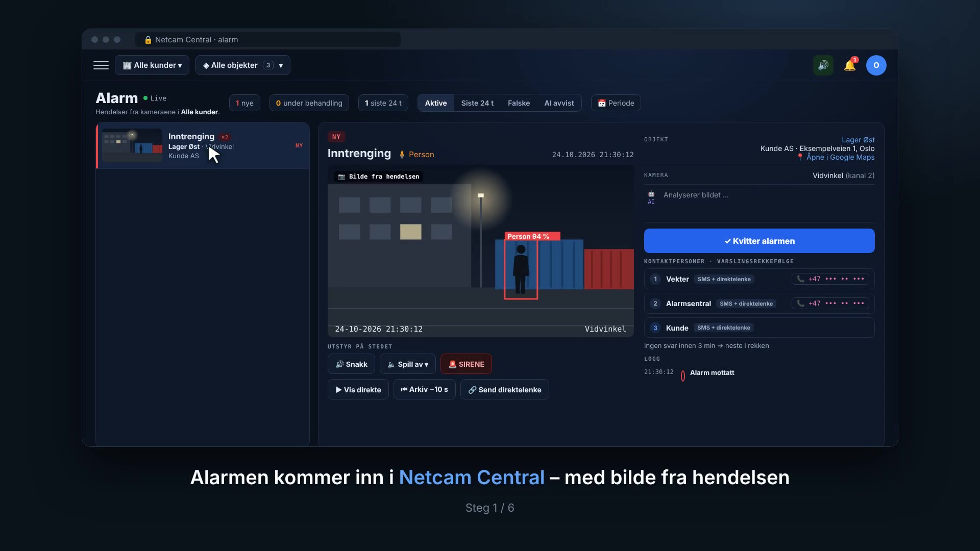Open the hamburger navigation menu
The height and width of the screenshot is (551, 980).
click(x=101, y=65)
